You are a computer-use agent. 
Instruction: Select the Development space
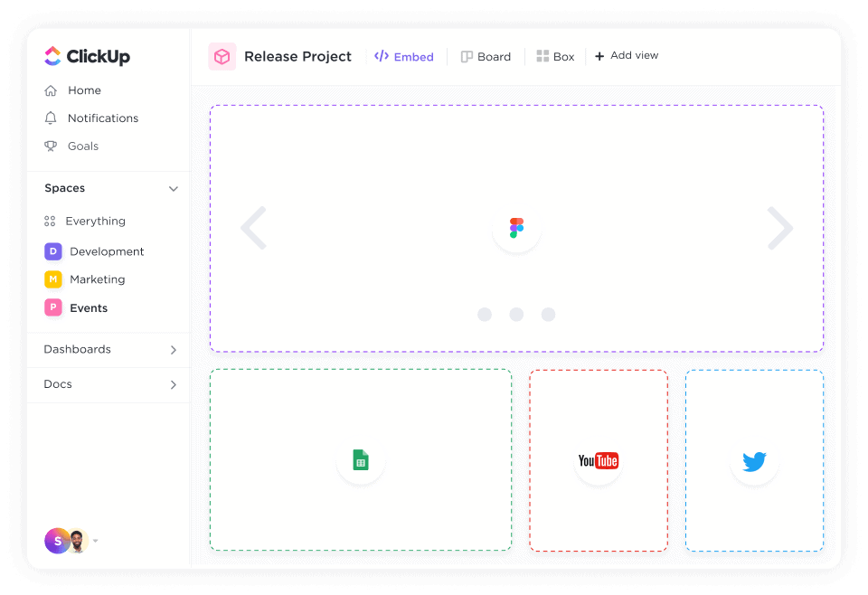[94, 251]
